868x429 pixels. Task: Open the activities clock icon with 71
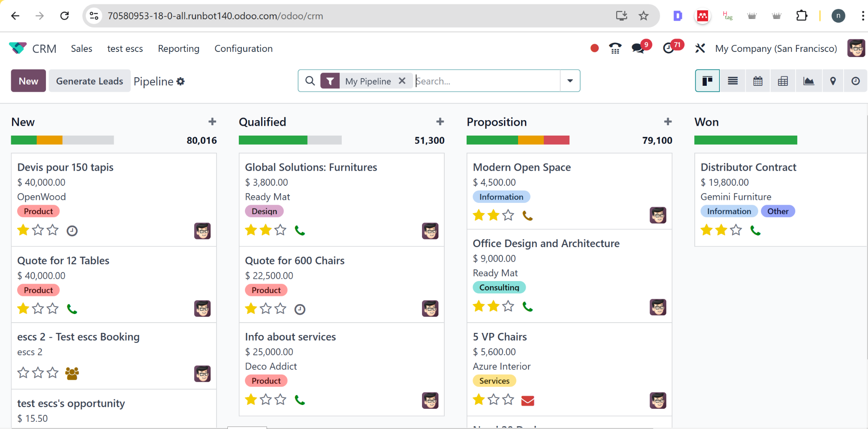(669, 48)
